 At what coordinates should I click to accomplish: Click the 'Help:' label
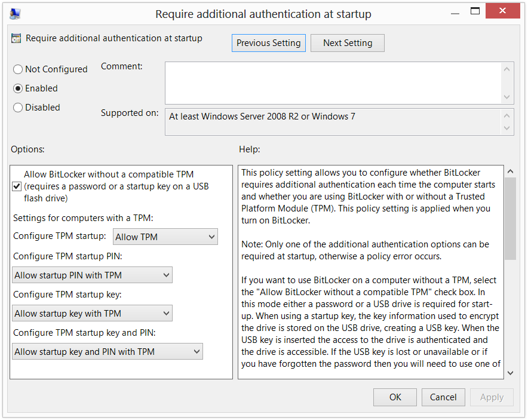[x=250, y=149]
